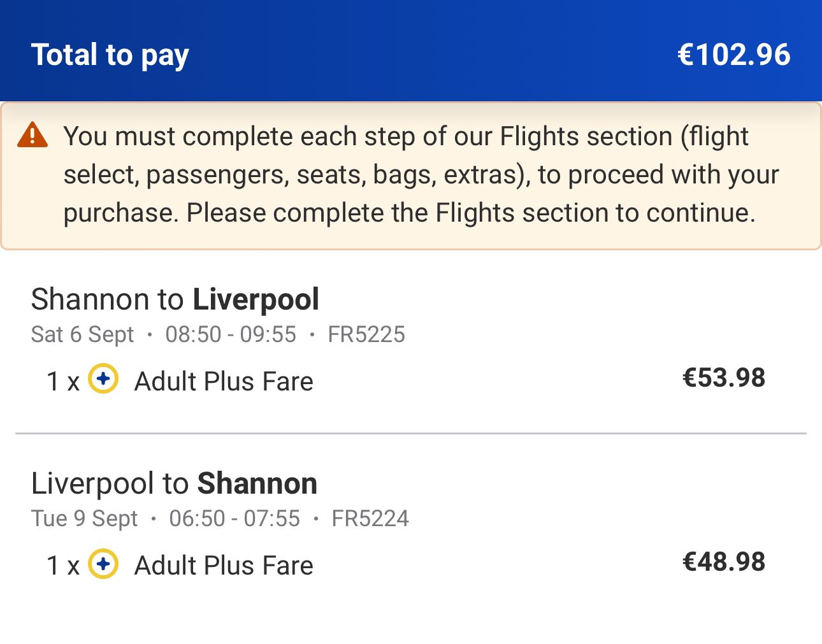822x644 pixels.
Task: Tap the €48.98 return fare price
Action: [724, 562]
